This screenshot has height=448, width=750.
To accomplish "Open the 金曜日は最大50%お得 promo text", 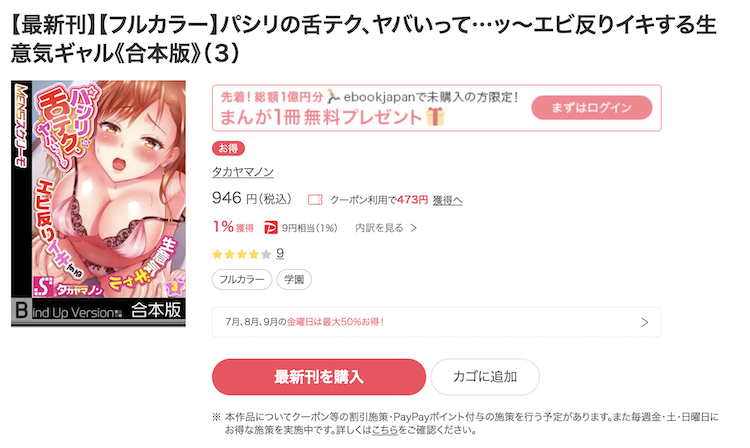I will (335, 322).
